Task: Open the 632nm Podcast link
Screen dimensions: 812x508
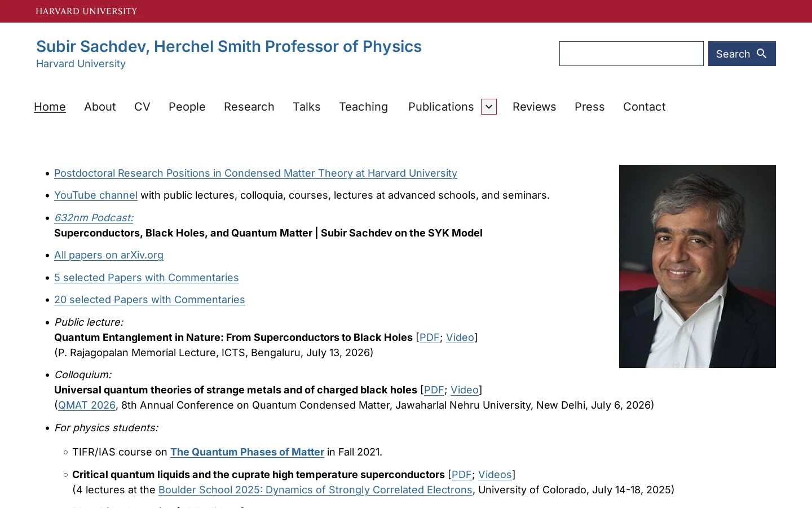Action: [x=94, y=218]
